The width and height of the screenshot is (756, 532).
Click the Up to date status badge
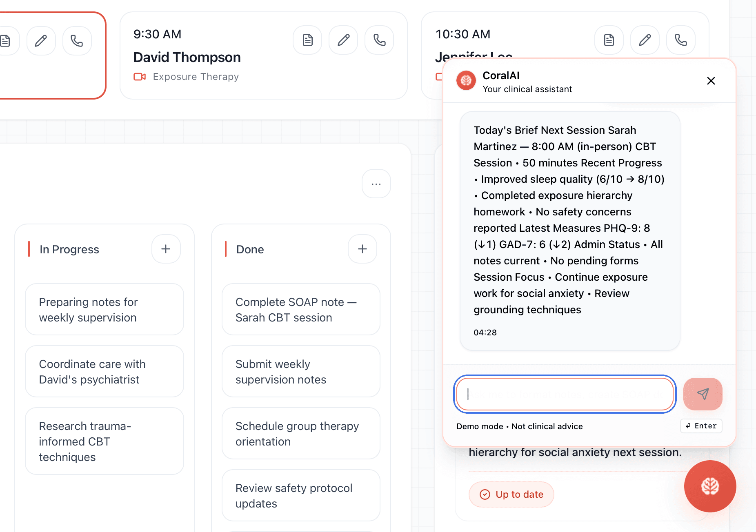point(511,494)
